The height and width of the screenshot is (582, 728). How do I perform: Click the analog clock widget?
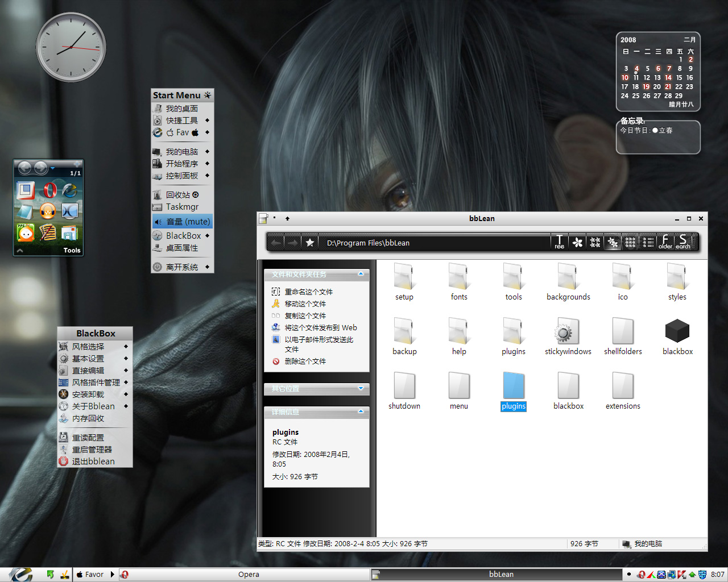tap(71, 47)
